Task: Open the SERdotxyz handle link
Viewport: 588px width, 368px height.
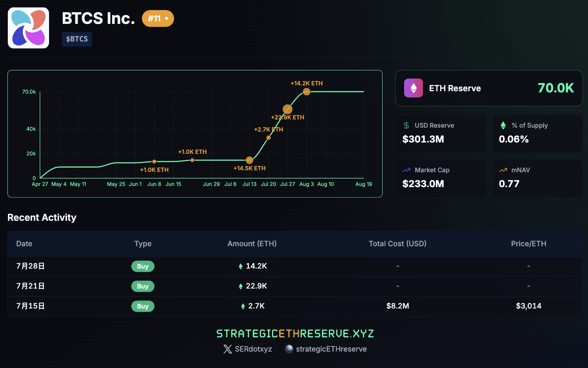Action: [253, 349]
